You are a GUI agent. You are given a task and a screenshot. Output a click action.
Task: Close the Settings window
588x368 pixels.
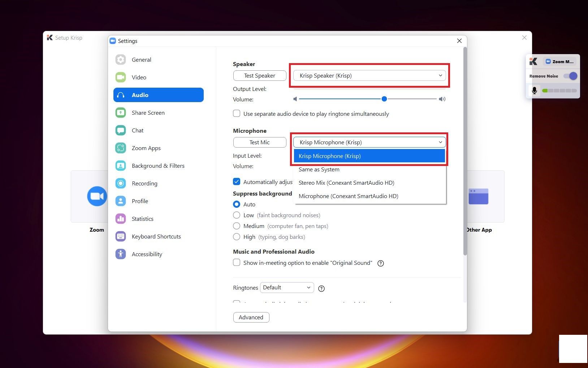tap(459, 41)
